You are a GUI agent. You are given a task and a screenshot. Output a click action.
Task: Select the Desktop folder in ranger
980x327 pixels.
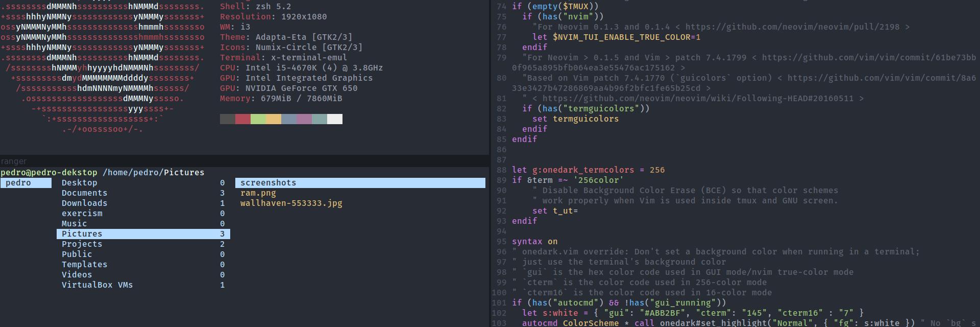79,183
